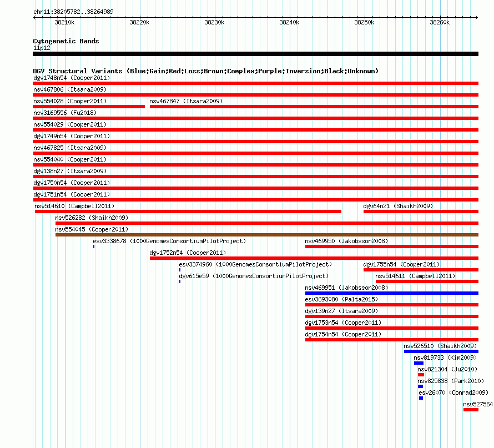The height and width of the screenshot is (448, 494).
Task: Click the blue dgv615e59 gain marker
Action: pos(180,281)
